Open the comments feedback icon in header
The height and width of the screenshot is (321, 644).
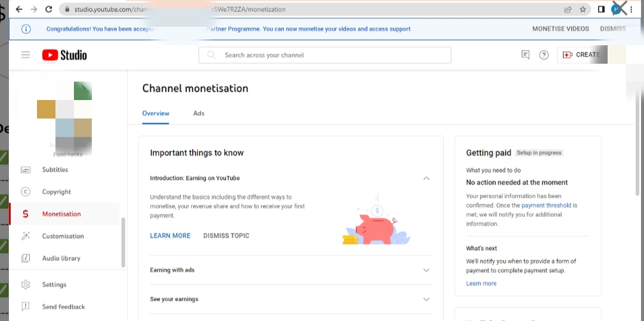(x=525, y=55)
